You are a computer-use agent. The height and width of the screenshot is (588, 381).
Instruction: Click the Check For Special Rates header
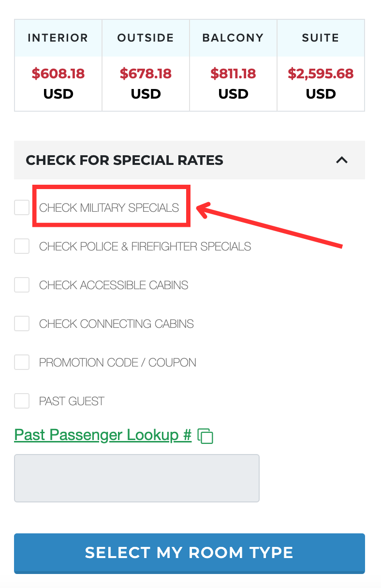click(x=125, y=160)
